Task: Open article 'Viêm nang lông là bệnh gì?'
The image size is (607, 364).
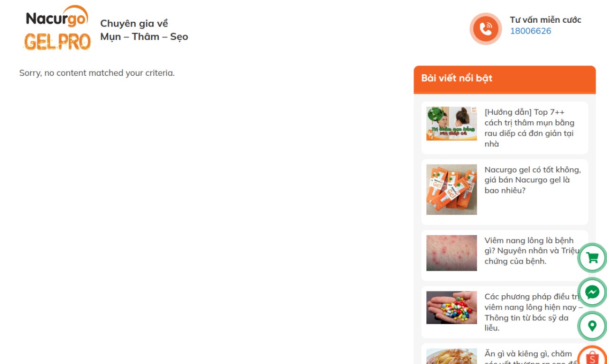Action: [x=533, y=251]
